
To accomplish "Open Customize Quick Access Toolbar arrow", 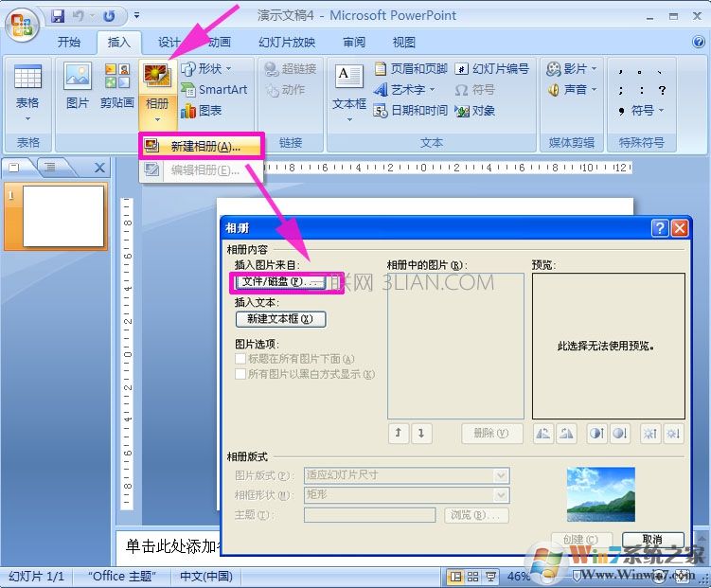I will [x=136, y=16].
